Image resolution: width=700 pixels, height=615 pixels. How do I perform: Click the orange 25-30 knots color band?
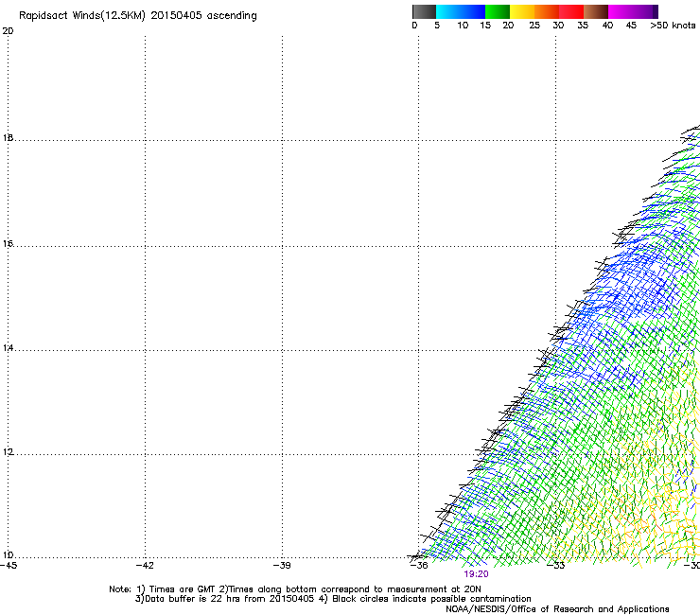point(547,11)
